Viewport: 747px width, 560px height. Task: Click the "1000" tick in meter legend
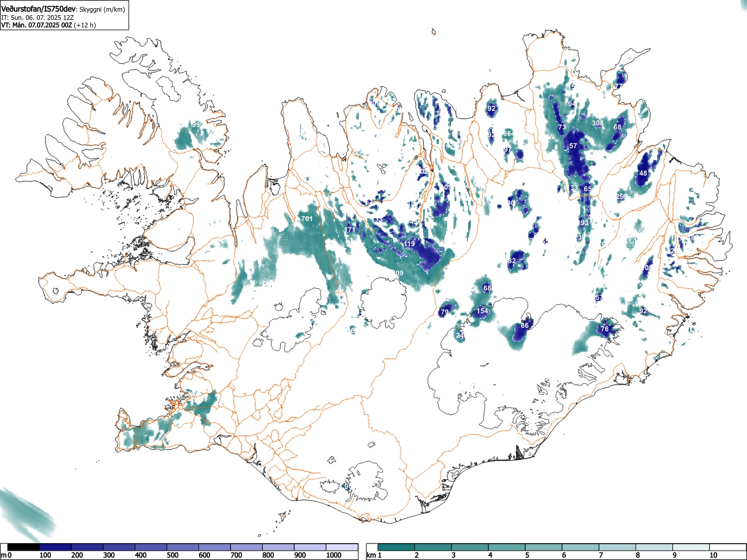click(x=334, y=555)
